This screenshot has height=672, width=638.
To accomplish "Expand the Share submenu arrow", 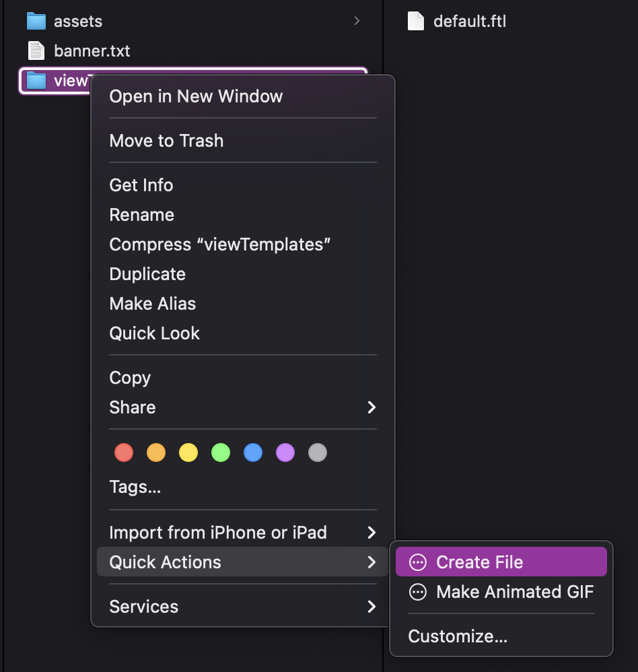I will [x=371, y=407].
